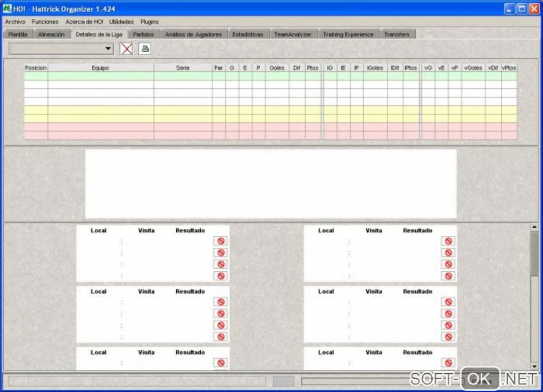Click the match icon in bottom-right fixtures panel
Screen dimensions: 543x392
[x=448, y=363]
